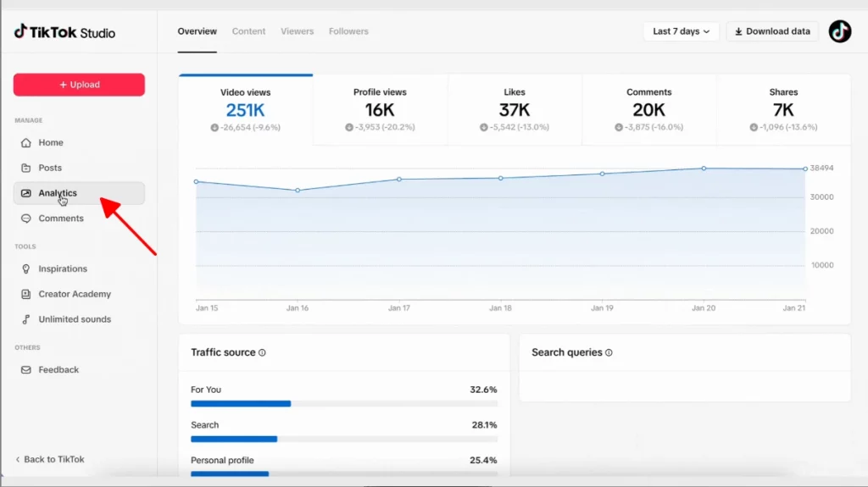
Task: Click the Creator Academy icon
Action: coord(26,294)
